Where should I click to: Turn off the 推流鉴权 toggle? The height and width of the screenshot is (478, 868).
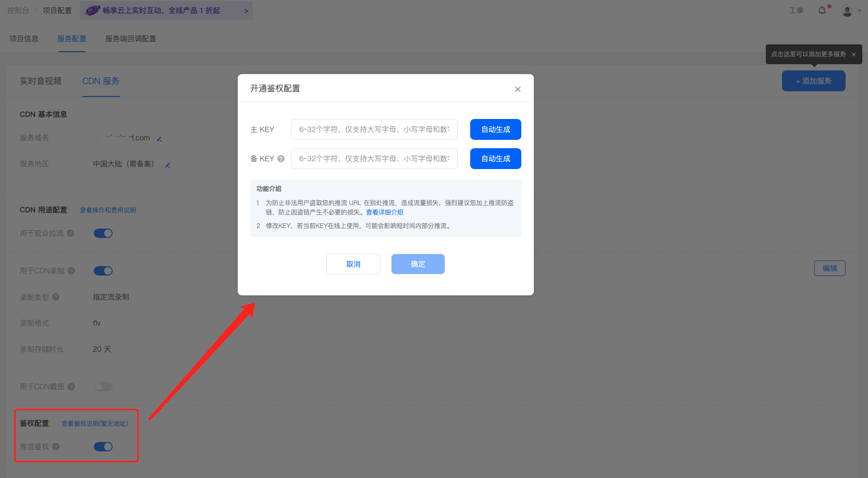pos(103,447)
